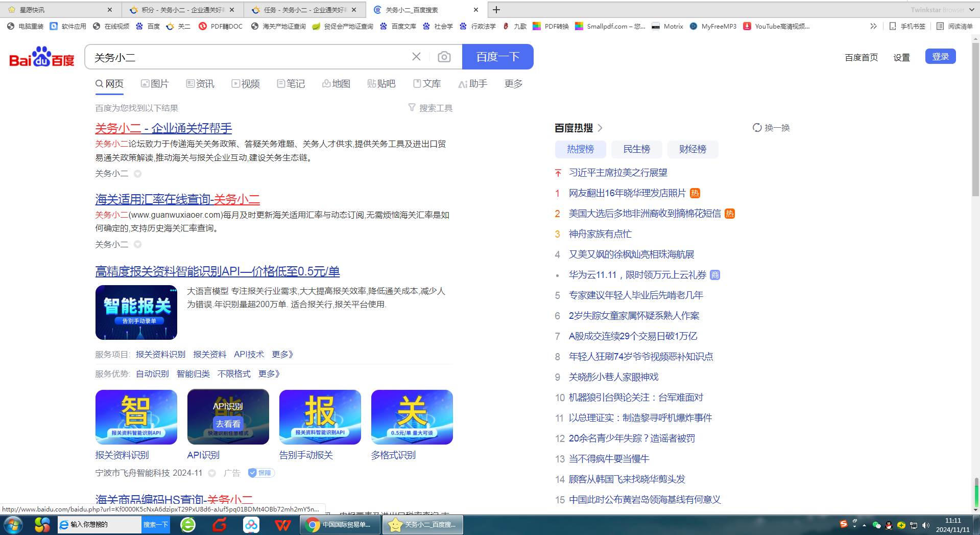Open the 百度首页 link

click(x=862, y=57)
